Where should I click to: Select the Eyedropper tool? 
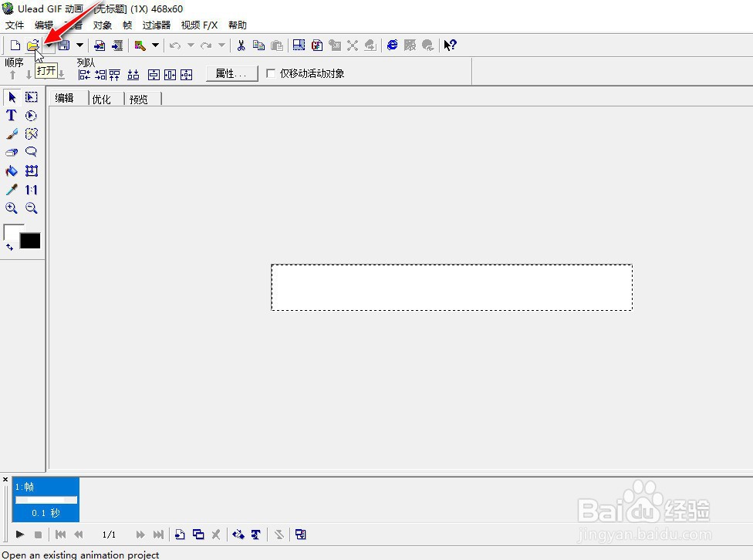12,190
